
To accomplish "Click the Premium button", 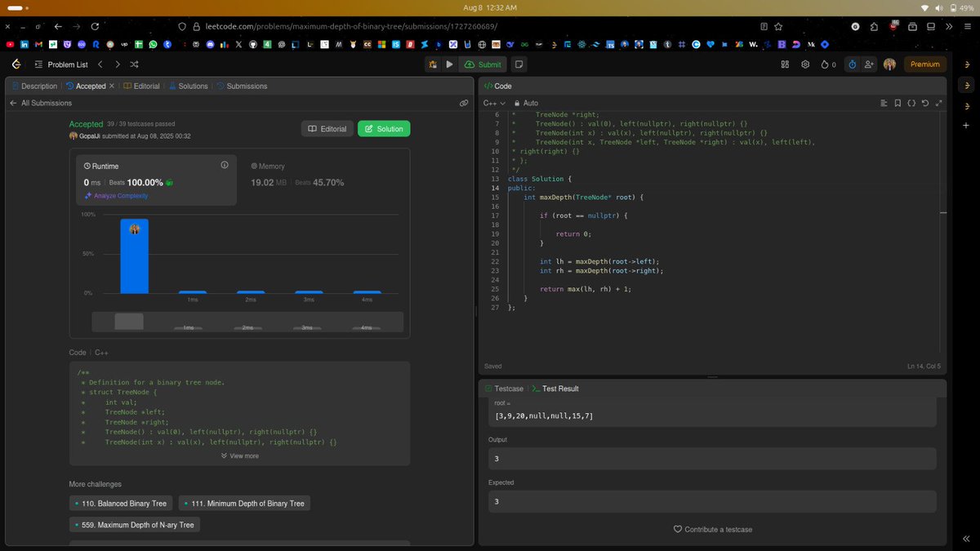I will 924,64.
